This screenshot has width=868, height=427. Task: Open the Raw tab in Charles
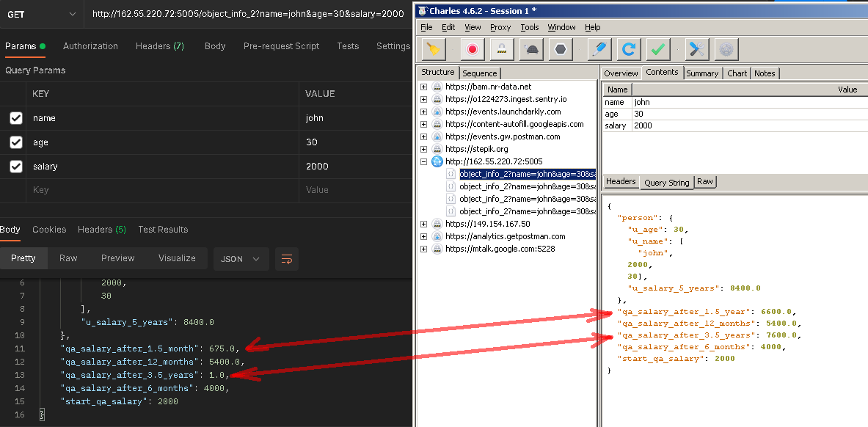[704, 182]
